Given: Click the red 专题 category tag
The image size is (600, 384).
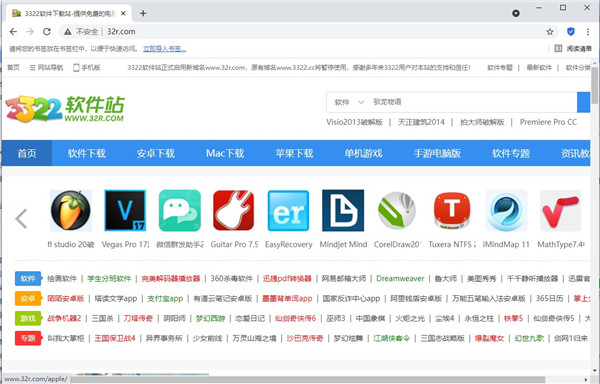Looking at the screenshot, I should click(28, 338).
